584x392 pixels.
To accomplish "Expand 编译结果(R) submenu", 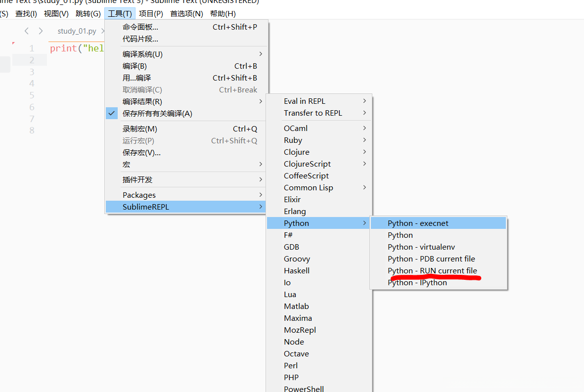I will pyautogui.click(x=186, y=101).
